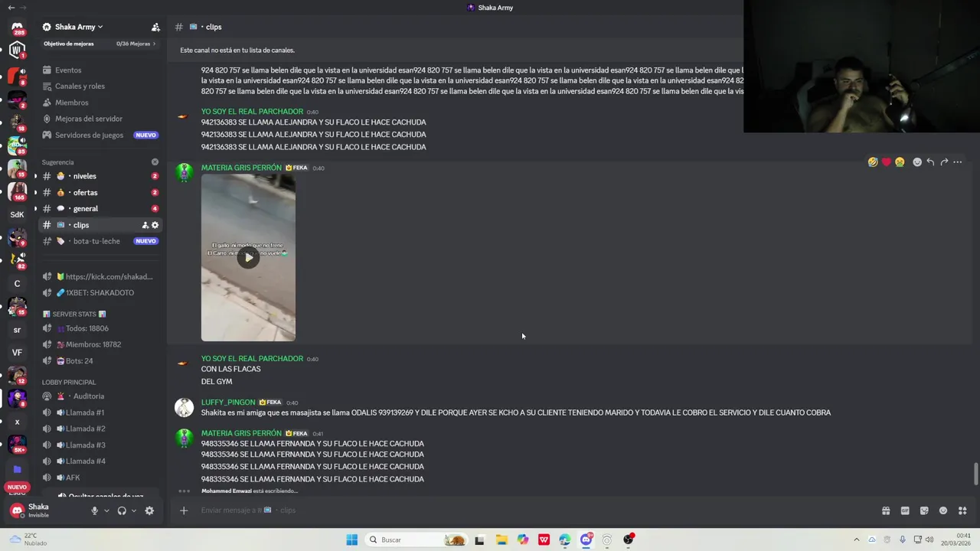
Task: Dismiss the Sugerencia section with the X
Action: click(x=155, y=162)
